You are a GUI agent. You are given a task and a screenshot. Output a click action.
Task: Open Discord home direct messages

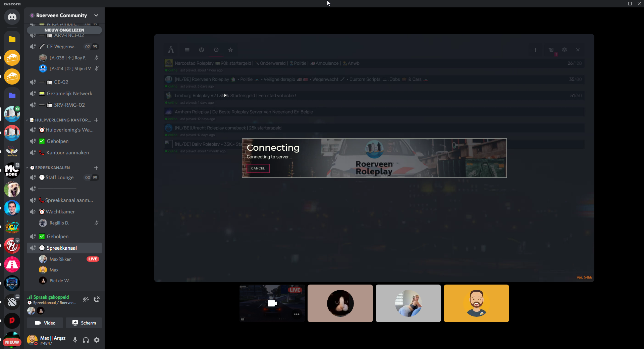pyautogui.click(x=12, y=17)
